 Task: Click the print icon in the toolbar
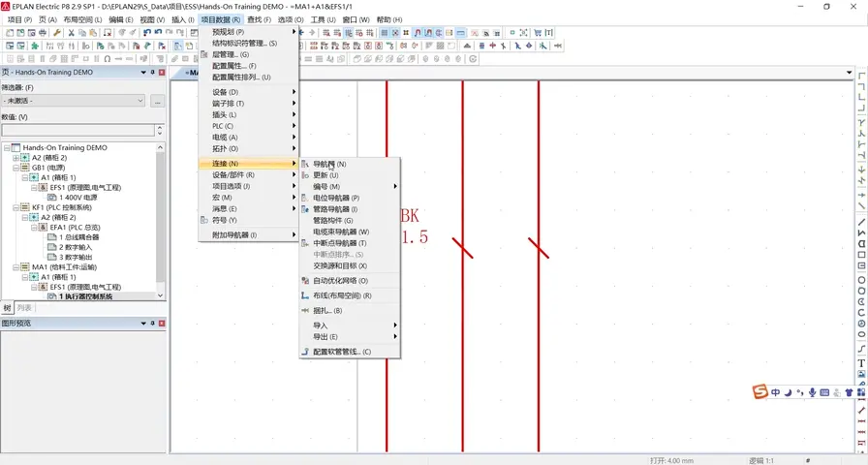point(42,33)
